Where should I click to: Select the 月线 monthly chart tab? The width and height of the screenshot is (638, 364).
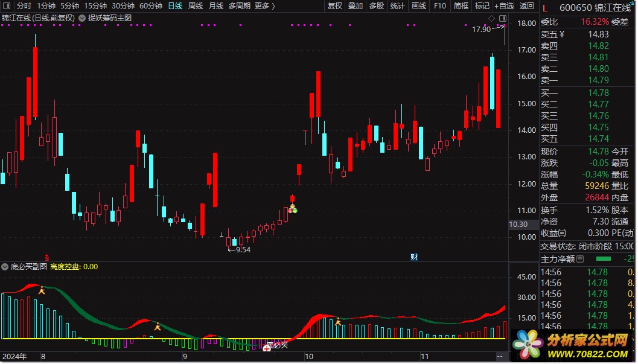(x=215, y=6)
